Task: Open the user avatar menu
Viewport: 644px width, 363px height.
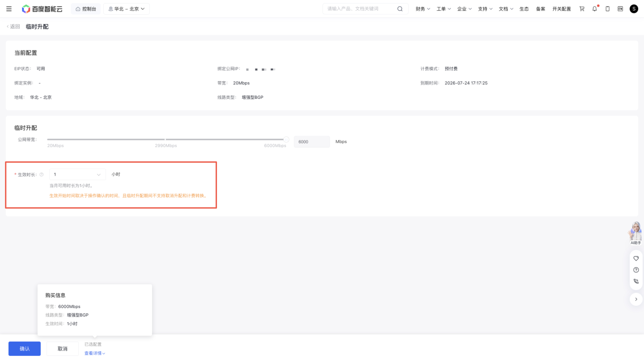Action: (x=634, y=9)
